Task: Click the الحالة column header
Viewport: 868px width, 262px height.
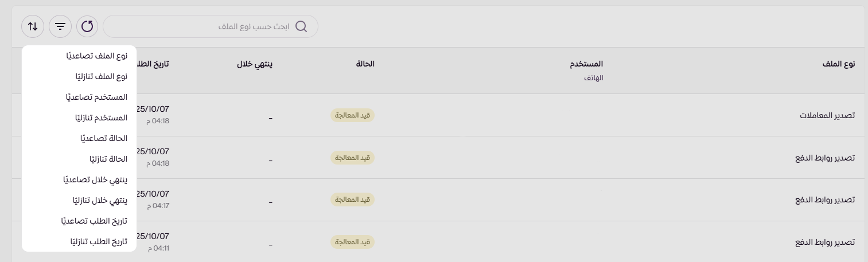Action: tap(365, 64)
